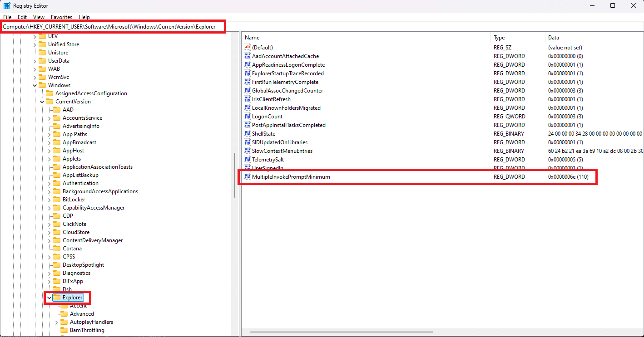Screen dimensions: 644x337
Task: Click the key tree vertical scrollbar
Action: click(x=234, y=175)
